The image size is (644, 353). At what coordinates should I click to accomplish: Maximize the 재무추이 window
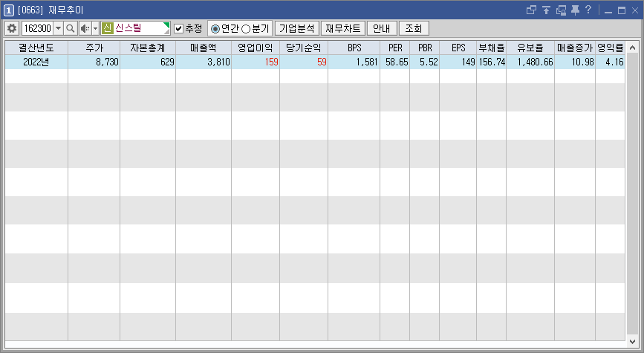(x=622, y=10)
